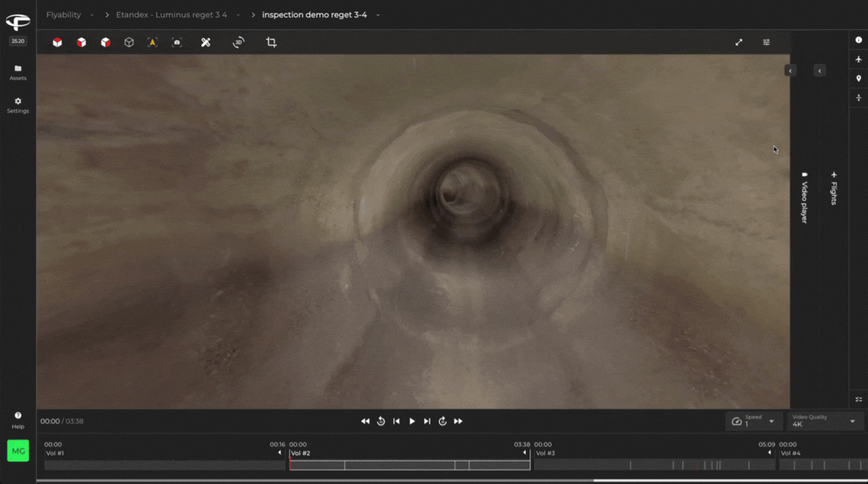
Task: Click the 3D rotate view icon
Action: (238, 43)
